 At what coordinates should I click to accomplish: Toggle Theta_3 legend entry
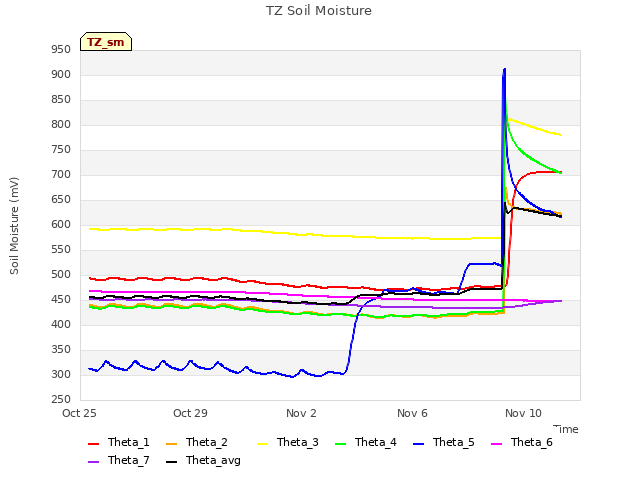(x=288, y=442)
